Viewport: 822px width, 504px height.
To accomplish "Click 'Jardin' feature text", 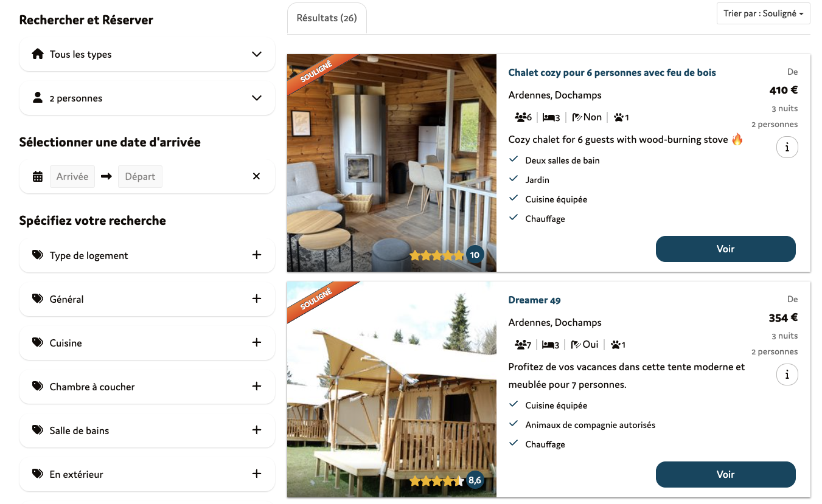I will [537, 180].
